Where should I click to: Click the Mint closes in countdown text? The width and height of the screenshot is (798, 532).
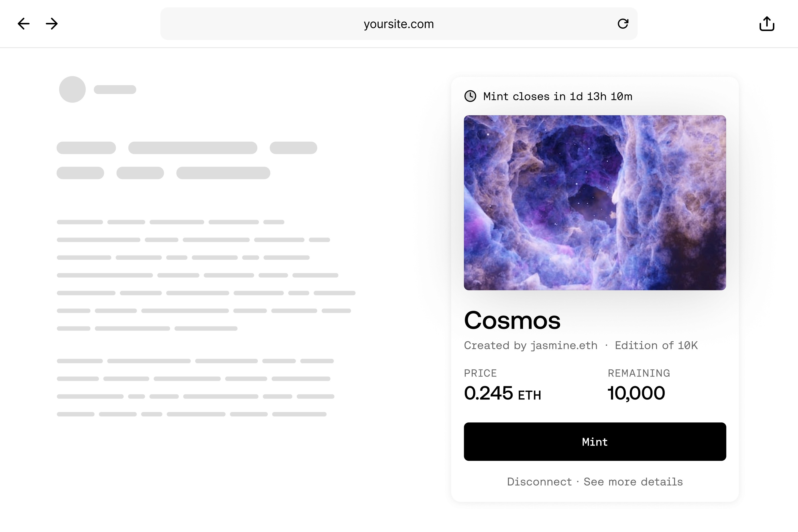(x=557, y=96)
